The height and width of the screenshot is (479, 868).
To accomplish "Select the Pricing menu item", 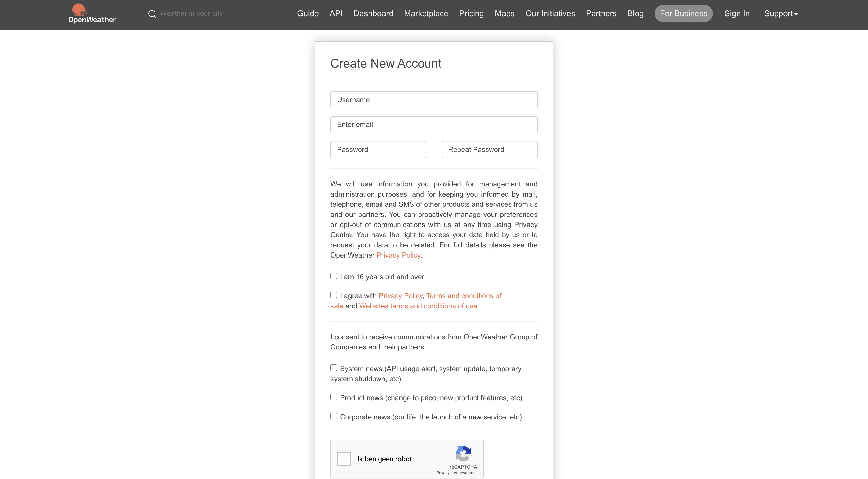I will (471, 13).
